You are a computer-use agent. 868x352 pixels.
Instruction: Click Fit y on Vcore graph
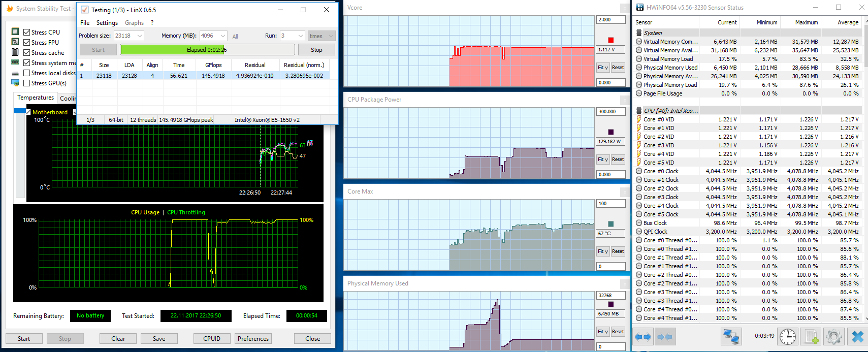coord(603,68)
